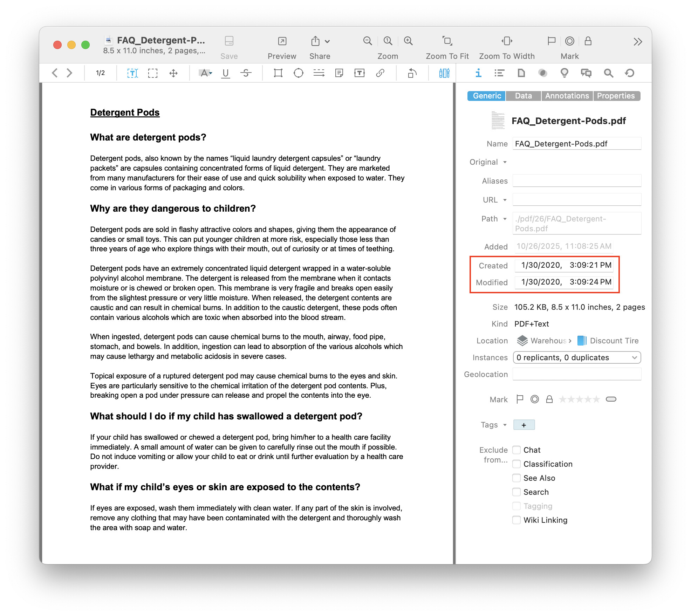Click the Zoom To Fit icon
Screen dimensions: 691x616
click(447, 41)
